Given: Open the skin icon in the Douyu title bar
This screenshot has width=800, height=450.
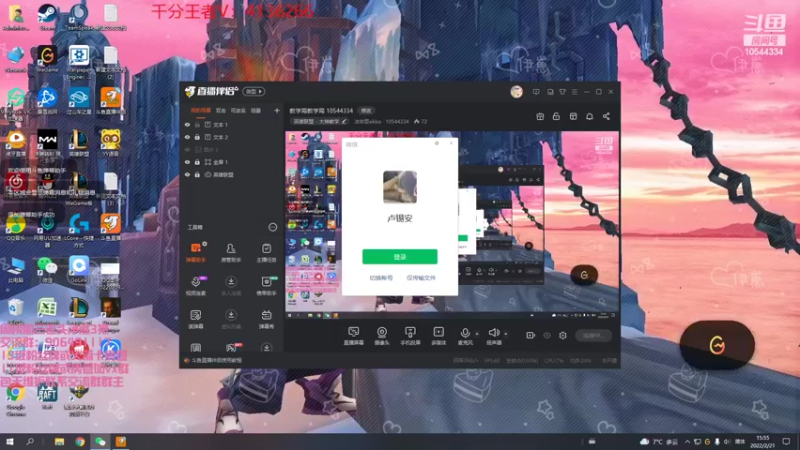Looking at the screenshot, I should [562, 92].
